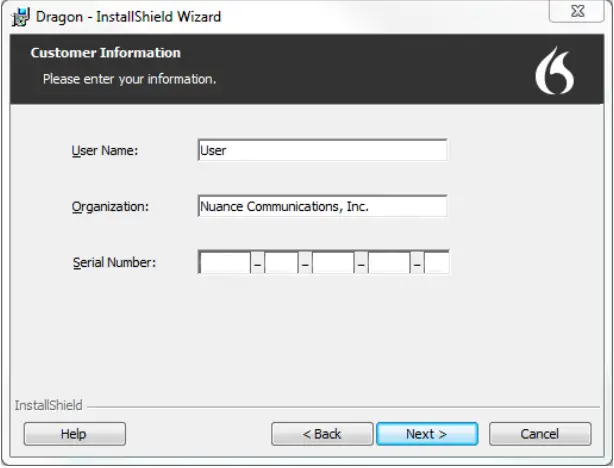Screen dimensions: 614x468
Task: Click the 'Serial Number:' label
Action: pyautogui.click(x=114, y=262)
